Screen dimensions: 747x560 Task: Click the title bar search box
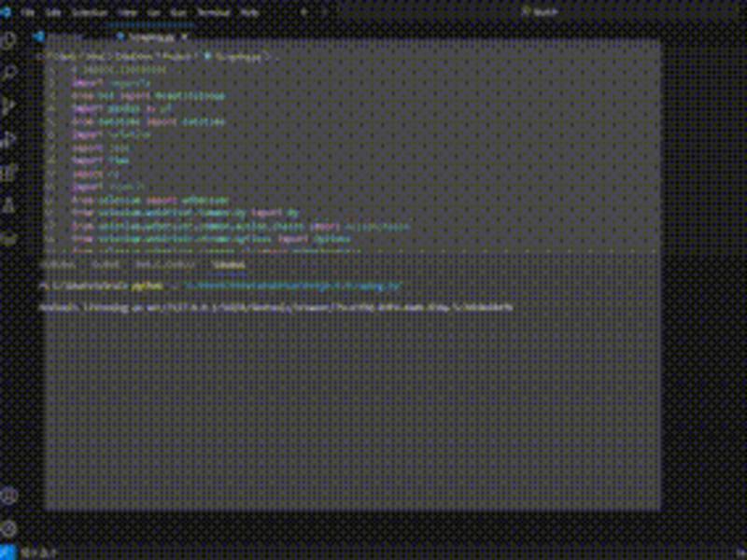541,12
